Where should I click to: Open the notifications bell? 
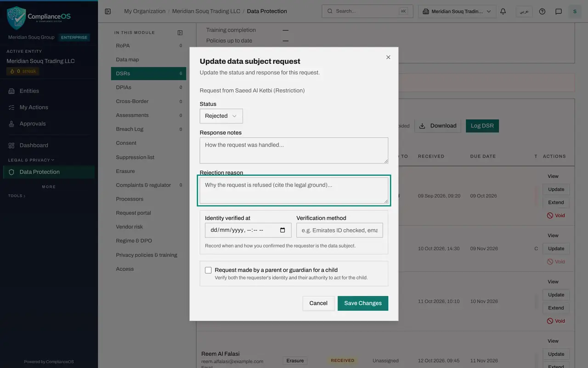(x=503, y=11)
